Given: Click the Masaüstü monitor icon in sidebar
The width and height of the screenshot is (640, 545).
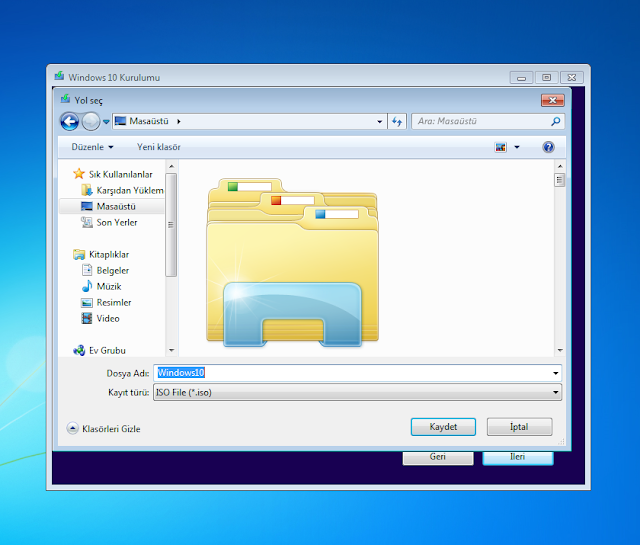Looking at the screenshot, I should 87,207.
